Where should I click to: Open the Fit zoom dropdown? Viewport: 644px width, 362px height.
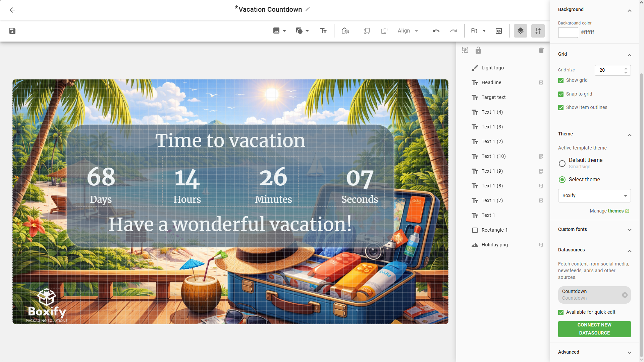[x=478, y=31]
